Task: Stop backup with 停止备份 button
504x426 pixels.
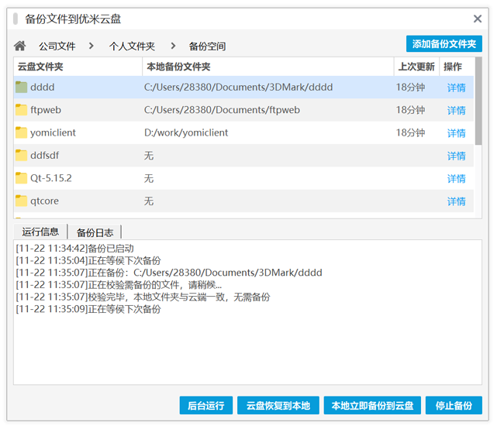Action: pos(454,406)
